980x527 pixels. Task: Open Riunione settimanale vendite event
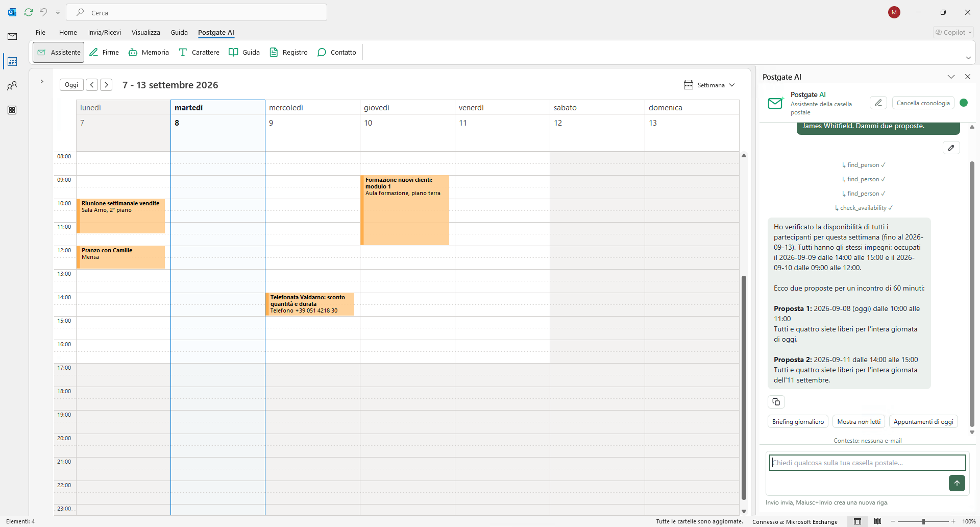(x=121, y=216)
